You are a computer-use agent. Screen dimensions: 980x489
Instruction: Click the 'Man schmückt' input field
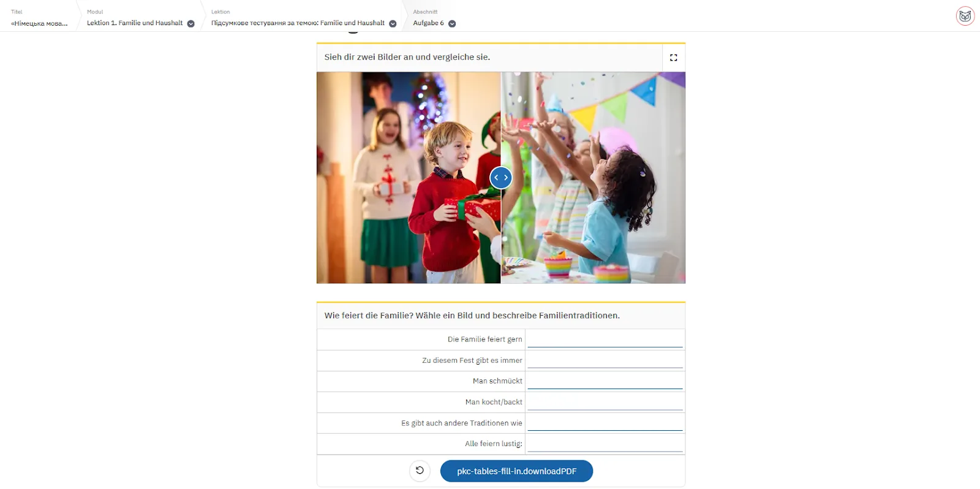[605, 381]
